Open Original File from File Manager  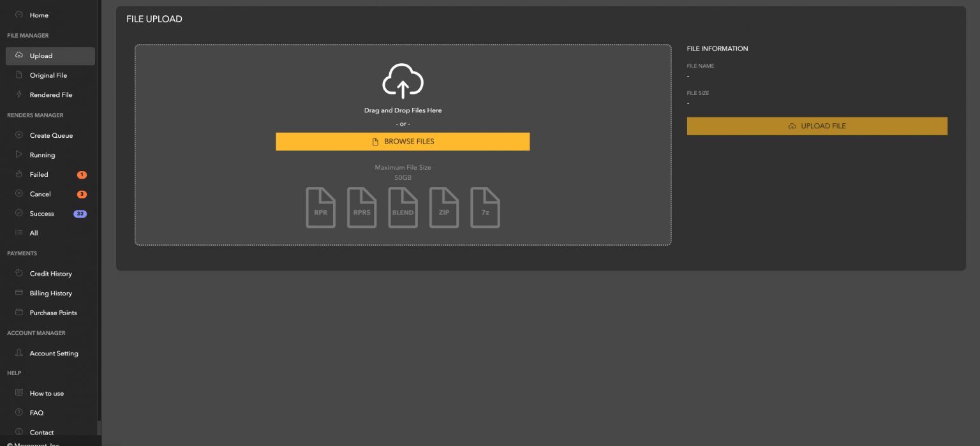pos(19,75)
